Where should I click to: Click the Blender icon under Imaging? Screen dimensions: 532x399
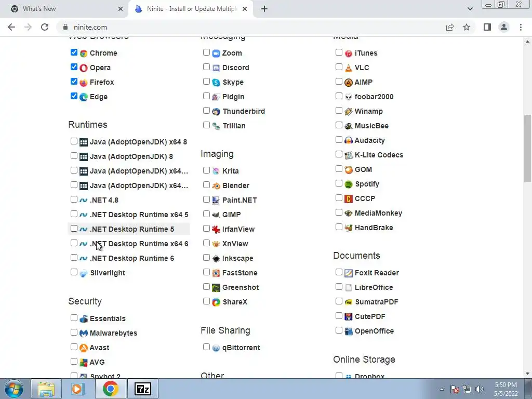coord(216,186)
